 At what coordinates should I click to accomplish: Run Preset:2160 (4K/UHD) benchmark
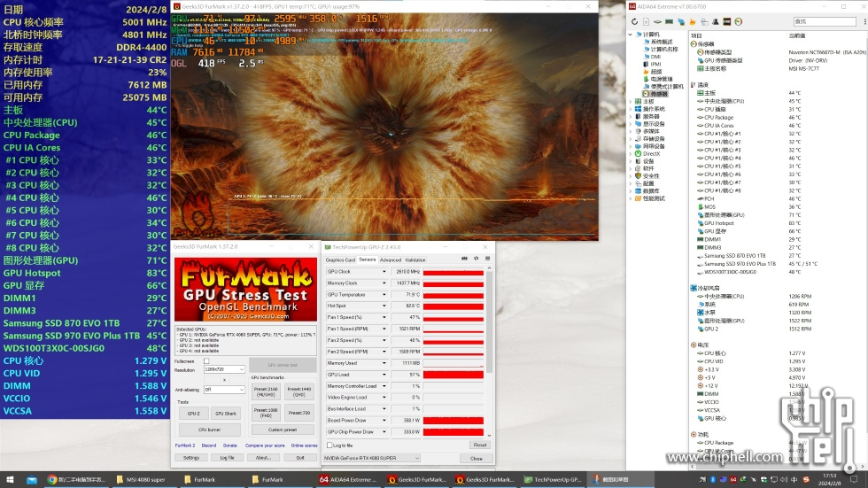tap(267, 391)
